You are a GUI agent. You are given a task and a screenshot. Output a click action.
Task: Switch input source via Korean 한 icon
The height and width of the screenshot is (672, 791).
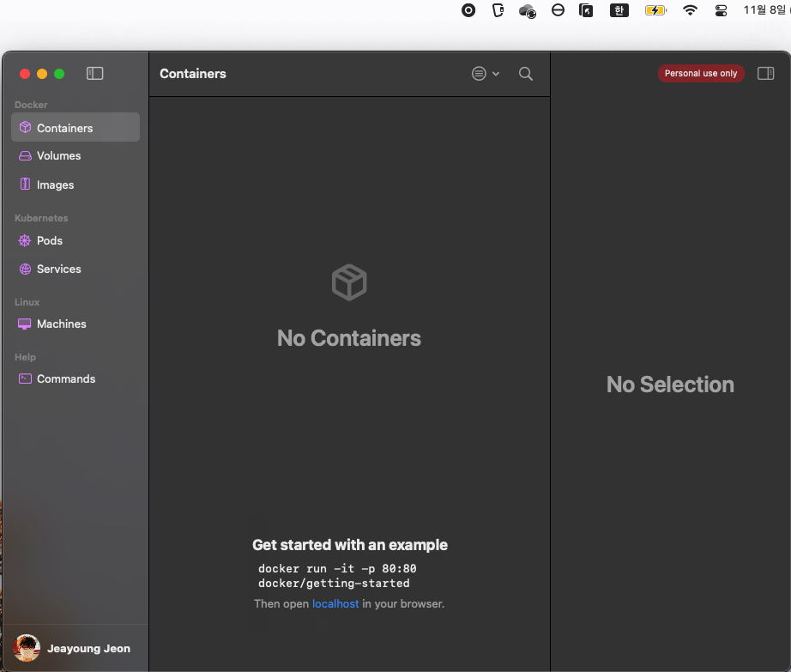[619, 10]
